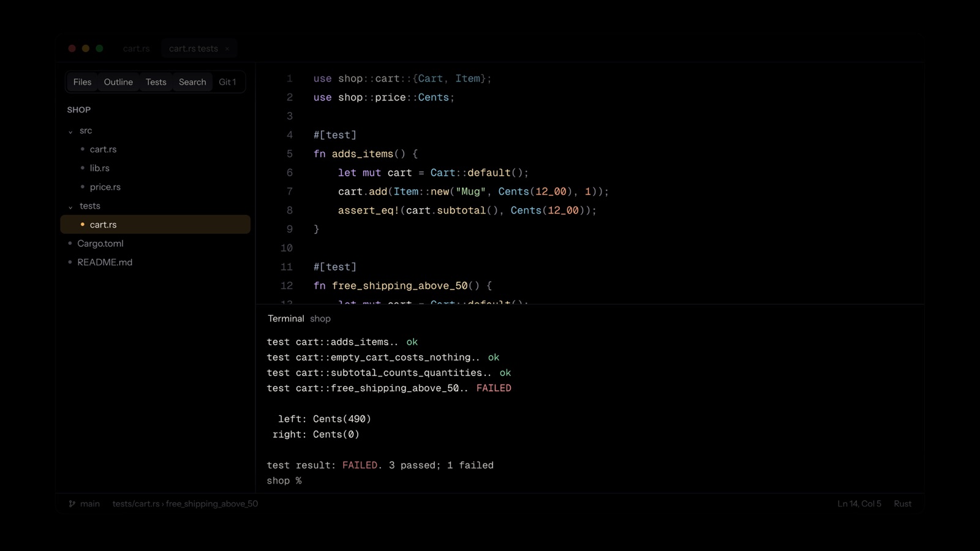
Task: Click the yellow minimize window button
Action: [x=86, y=48]
